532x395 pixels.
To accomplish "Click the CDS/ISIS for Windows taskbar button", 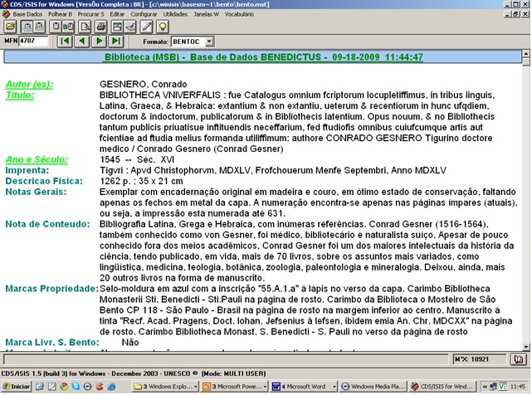I will coord(442,386).
